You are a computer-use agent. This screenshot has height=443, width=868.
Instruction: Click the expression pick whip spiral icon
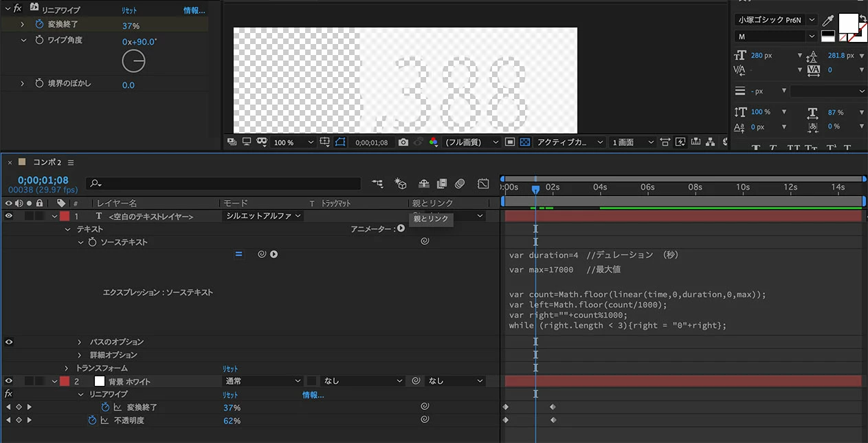coord(262,254)
